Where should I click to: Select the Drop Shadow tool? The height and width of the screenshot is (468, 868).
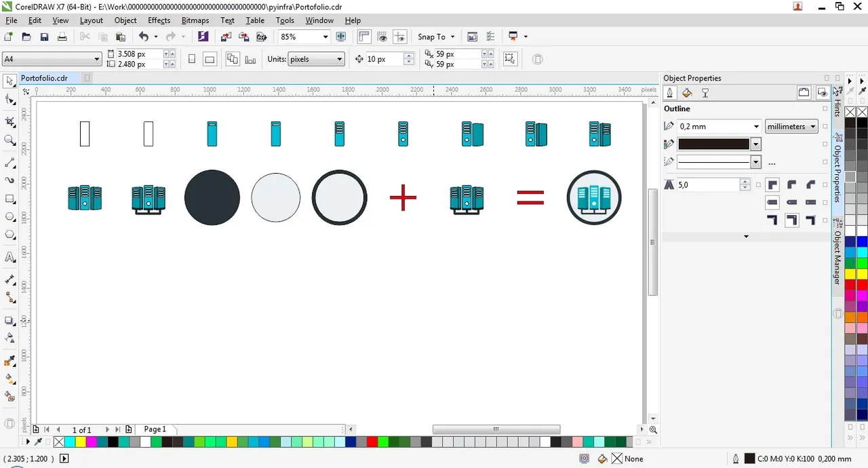click(x=10, y=320)
